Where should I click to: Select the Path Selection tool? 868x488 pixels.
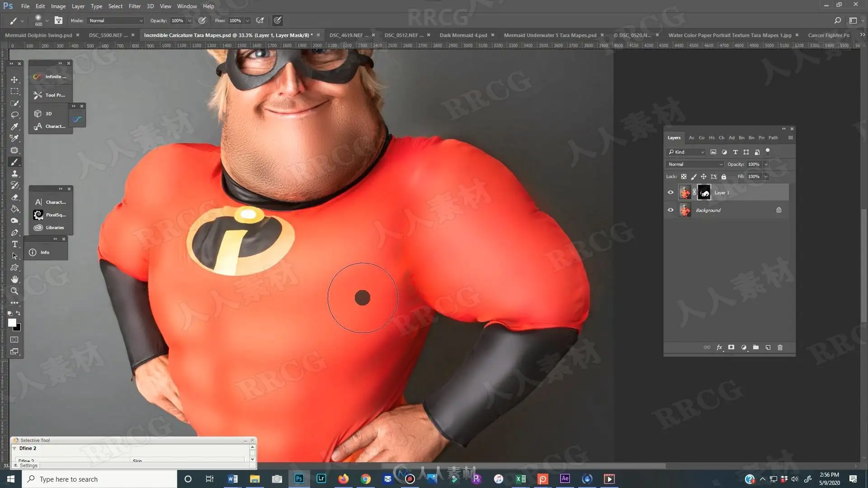(x=14, y=256)
